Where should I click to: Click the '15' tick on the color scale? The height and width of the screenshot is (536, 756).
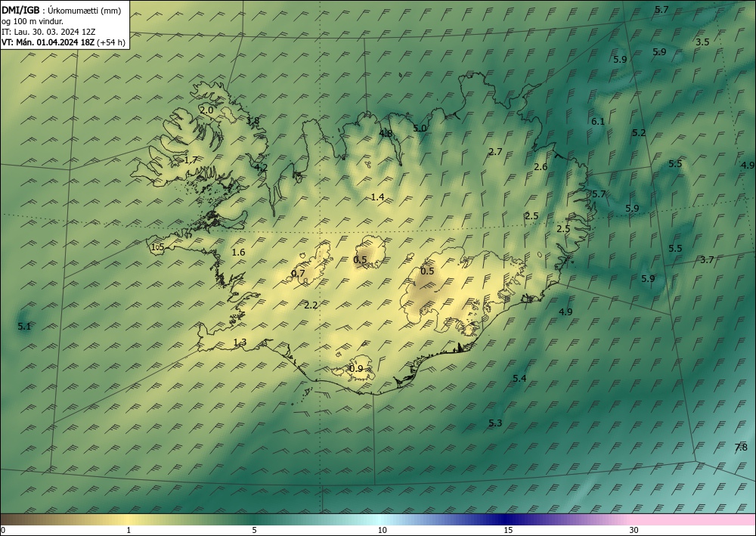tap(508, 530)
